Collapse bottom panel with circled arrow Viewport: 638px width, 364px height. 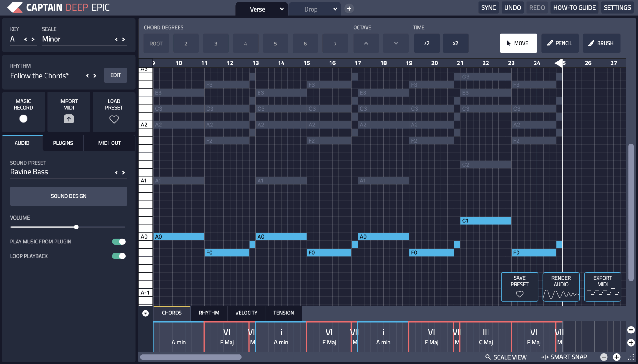click(145, 313)
